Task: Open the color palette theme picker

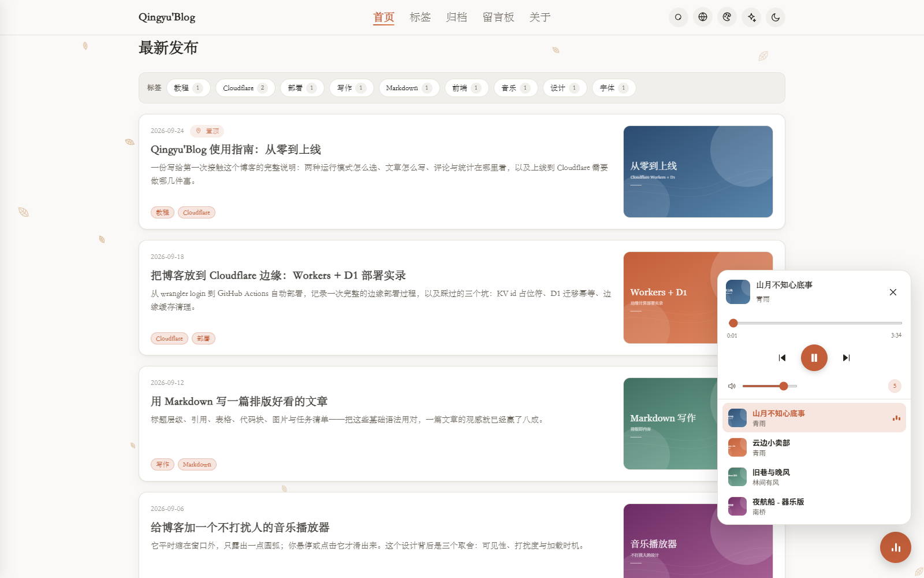Action: point(727,17)
